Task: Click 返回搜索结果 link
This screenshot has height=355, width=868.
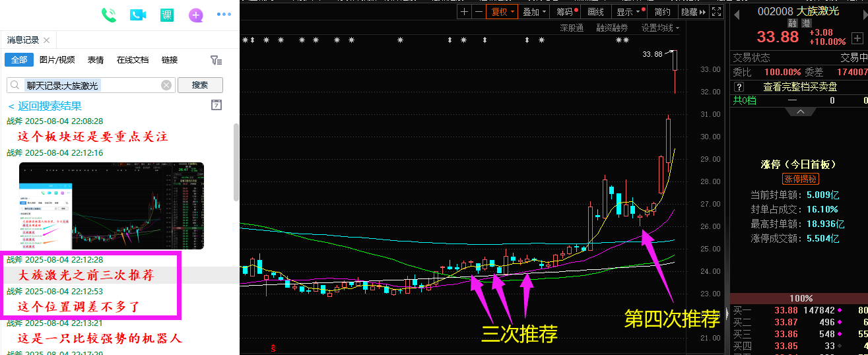Action: point(45,106)
